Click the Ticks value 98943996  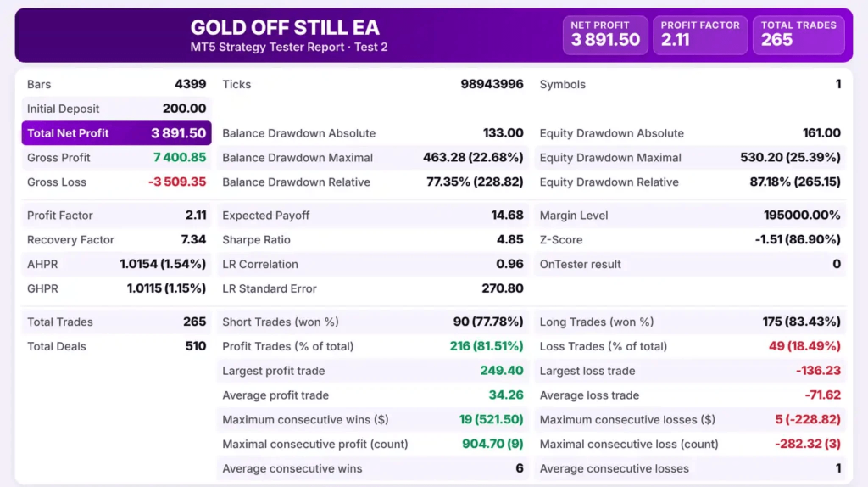492,84
